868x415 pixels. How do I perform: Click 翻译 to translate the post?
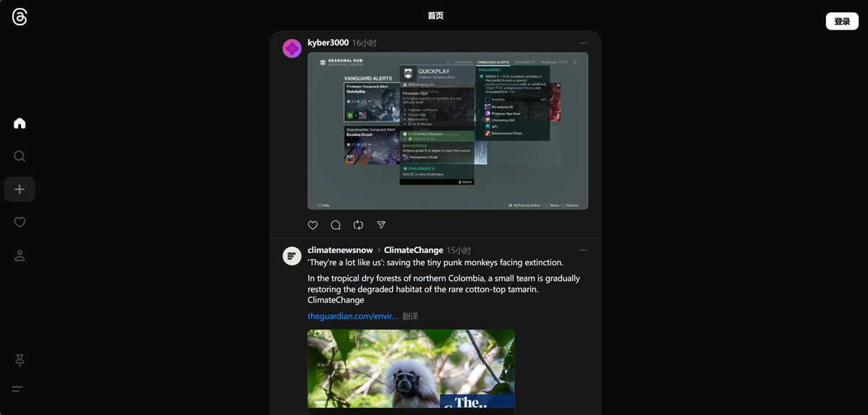click(x=410, y=317)
